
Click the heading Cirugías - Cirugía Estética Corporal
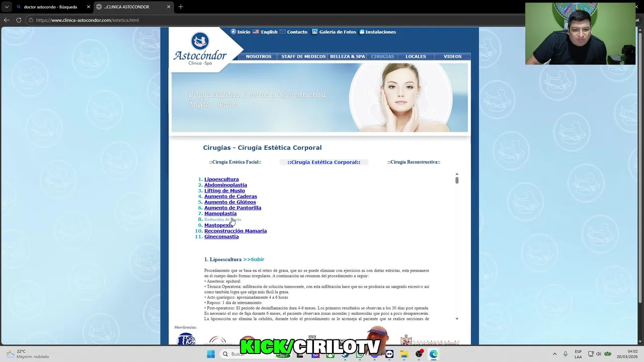tap(262, 147)
